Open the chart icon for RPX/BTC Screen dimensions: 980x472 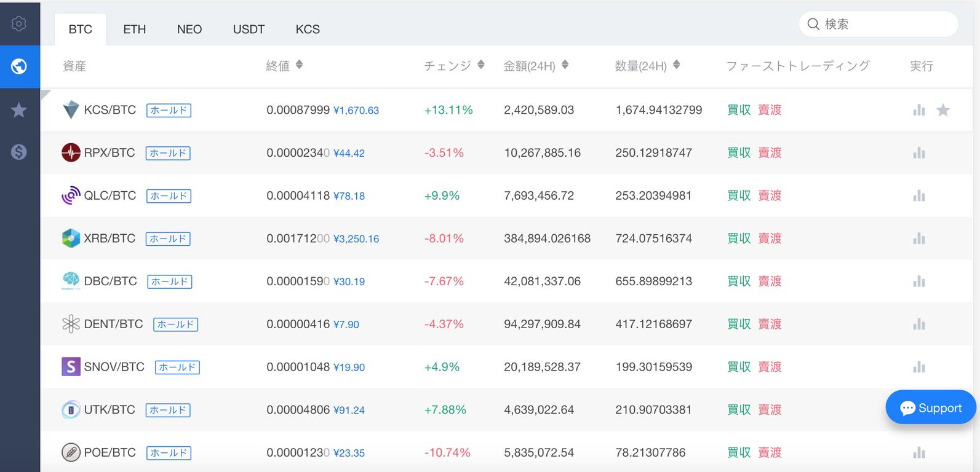tap(919, 153)
